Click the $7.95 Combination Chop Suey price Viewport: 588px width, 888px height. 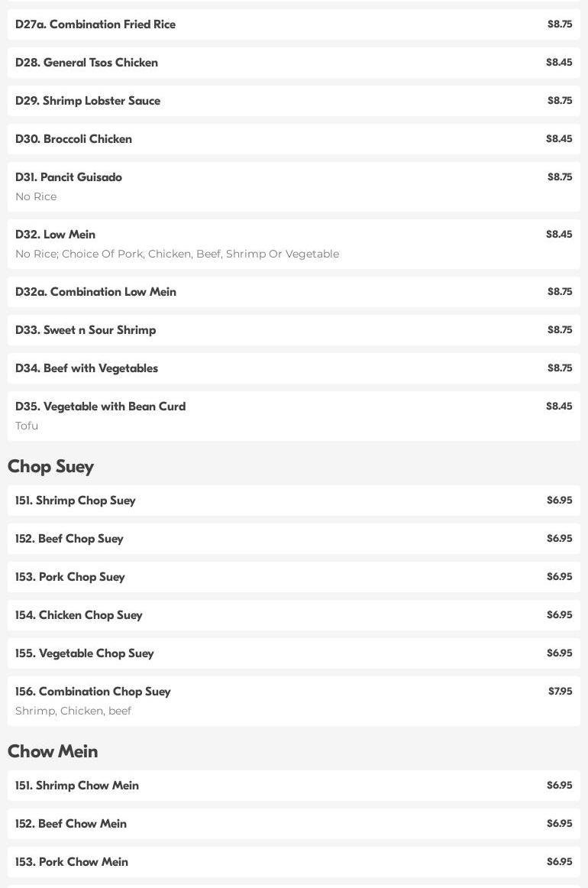tap(560, 692)
